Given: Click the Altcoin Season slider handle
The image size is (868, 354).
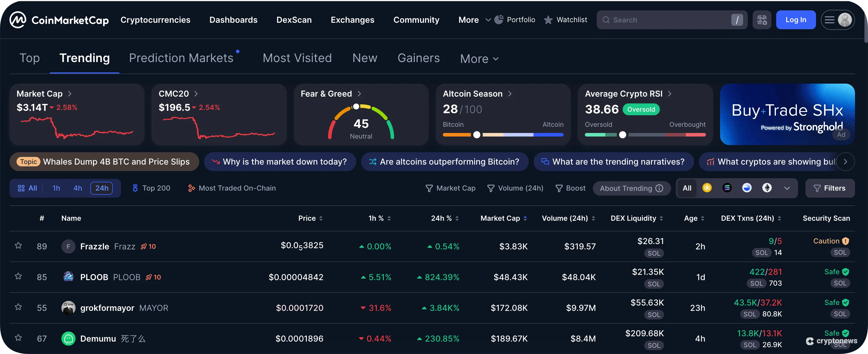Looking at the screenshot, I should 477,134.
